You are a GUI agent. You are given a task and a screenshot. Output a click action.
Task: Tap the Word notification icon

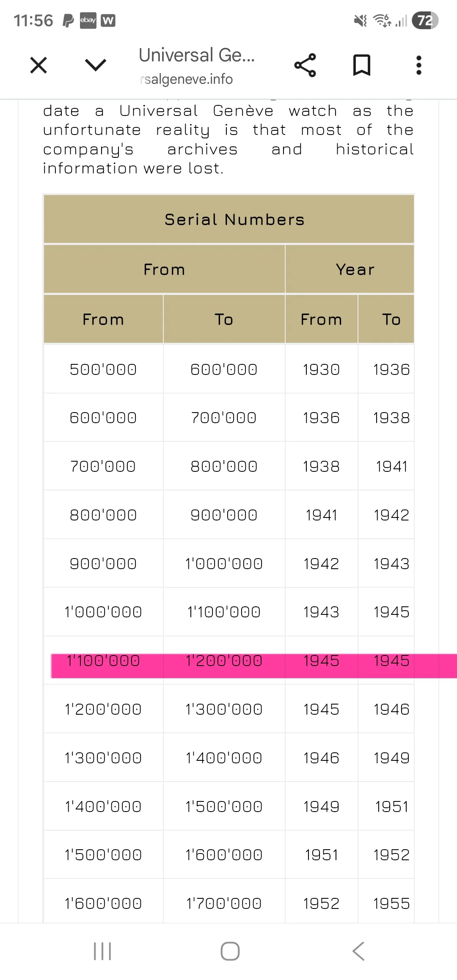point(108,20)
